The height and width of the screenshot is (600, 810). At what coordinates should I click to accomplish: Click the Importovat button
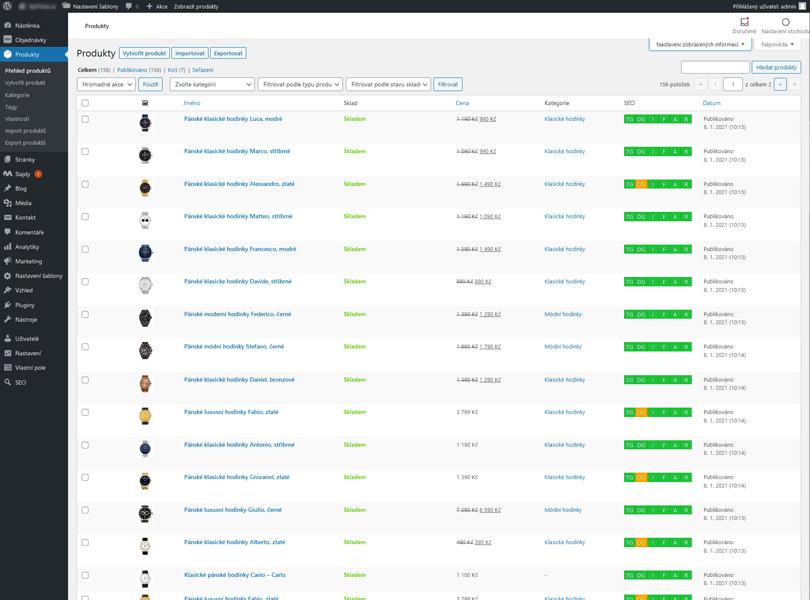[190, 53]
